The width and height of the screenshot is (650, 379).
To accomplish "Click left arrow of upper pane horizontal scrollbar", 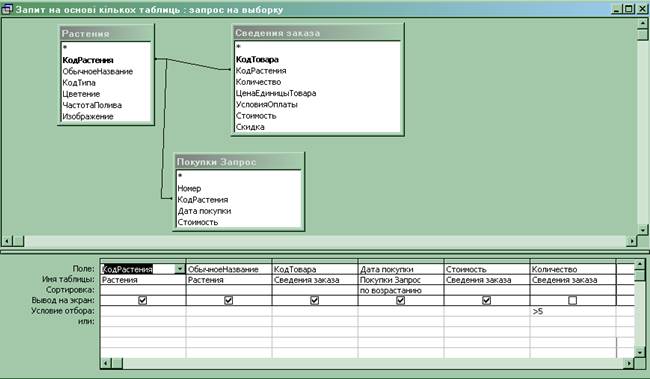I will pos(7,241).
